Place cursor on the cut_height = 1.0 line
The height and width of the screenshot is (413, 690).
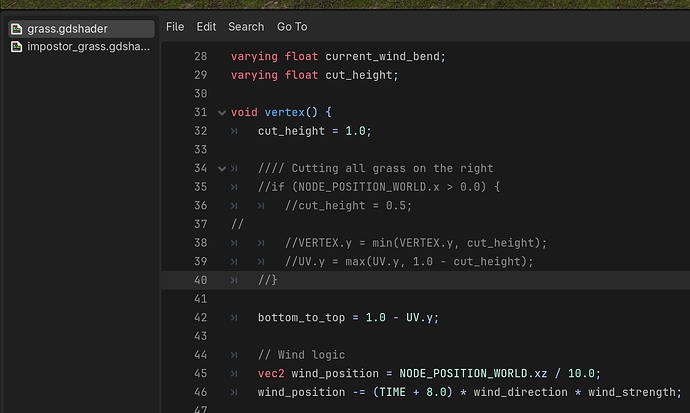point(315,132)
